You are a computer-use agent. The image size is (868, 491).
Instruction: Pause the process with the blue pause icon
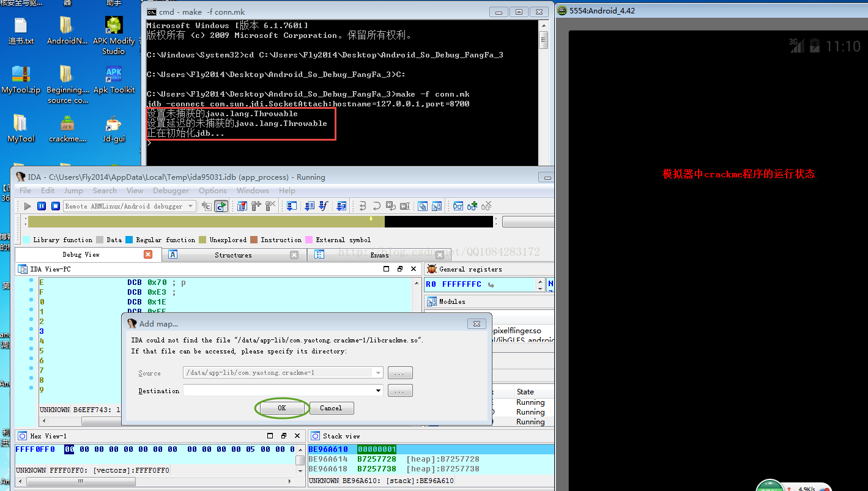pyautogui.click(x=42, y=206)
